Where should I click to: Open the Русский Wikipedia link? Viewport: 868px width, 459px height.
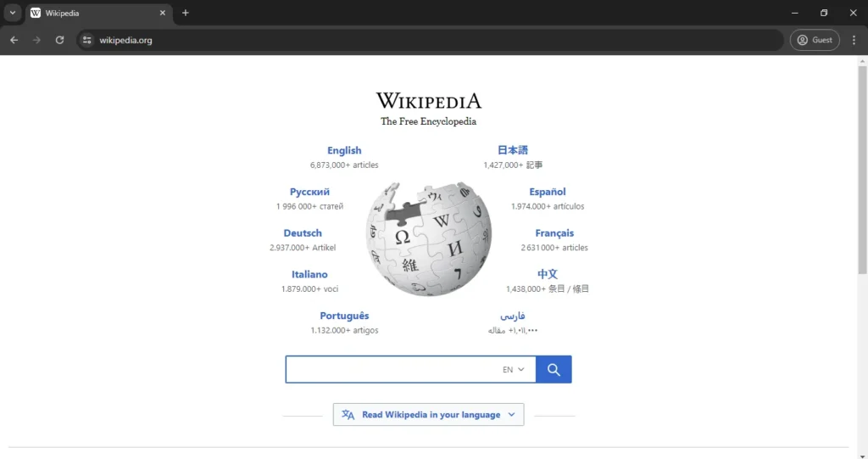[309, 192]
